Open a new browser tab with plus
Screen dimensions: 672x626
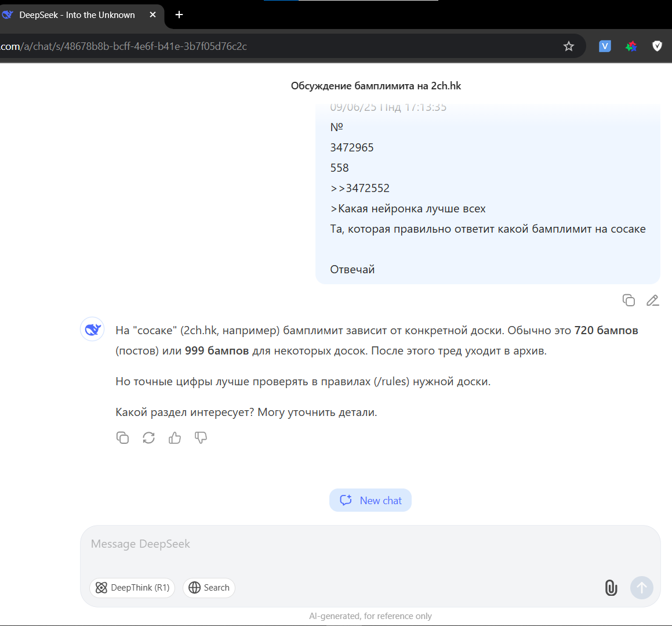[x=179, y=15]
